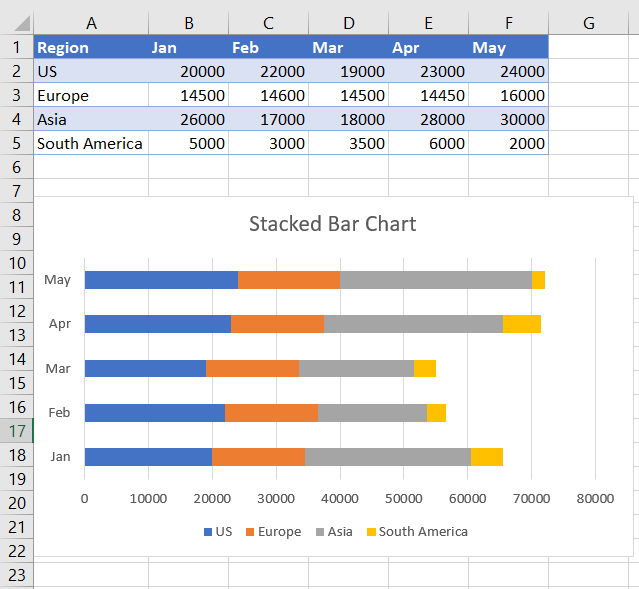The image size is (639, 589).
Task: Select column A header
Action: tap(91, 23)
